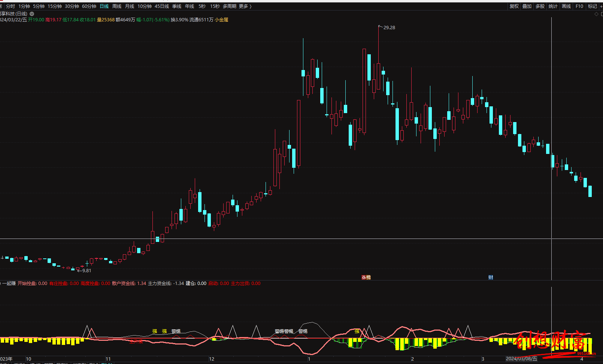The width and height of the screenshot is (603, 364).
Task: Click the 主升浪 label in indicator pane
Action: point(136,341)
